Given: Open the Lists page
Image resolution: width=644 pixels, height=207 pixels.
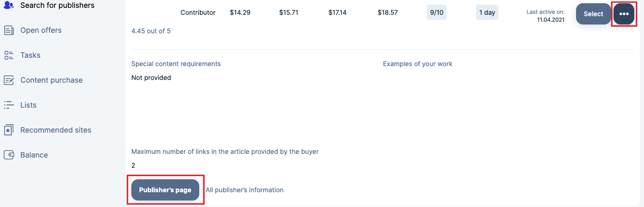Looking at the screenshot, I should tap(28, 105).
